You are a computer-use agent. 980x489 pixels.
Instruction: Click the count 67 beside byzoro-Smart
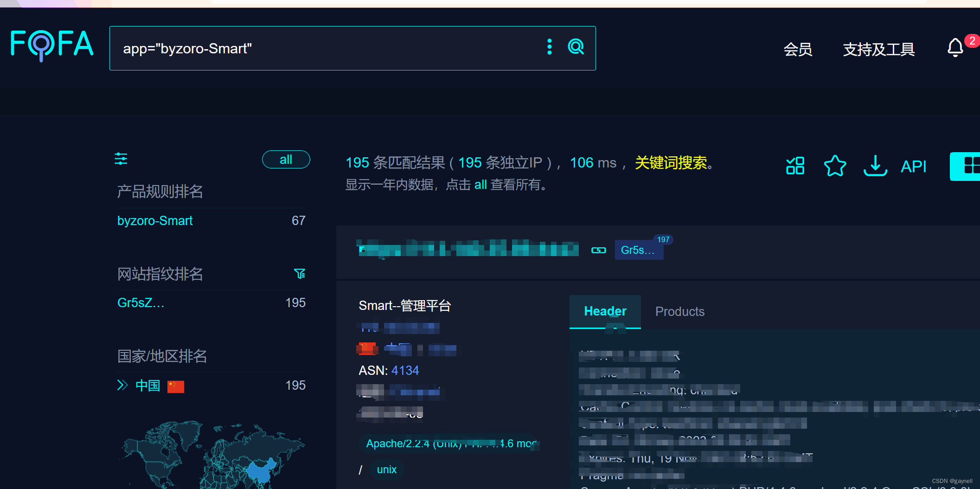point(299,221)
